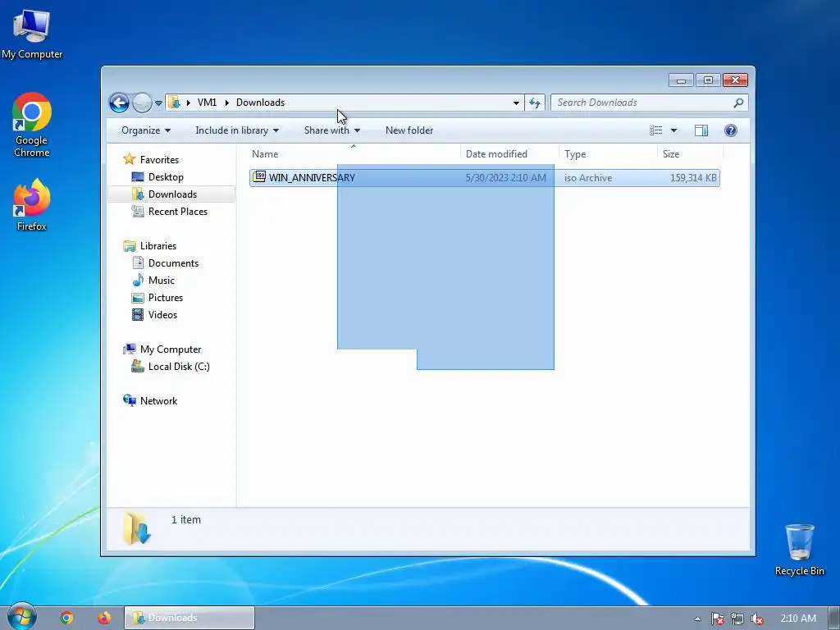Viewport: 840px width, 630px height.
Task: Launch Firefox from the taskbar
Action: click(x=104, y=618)
